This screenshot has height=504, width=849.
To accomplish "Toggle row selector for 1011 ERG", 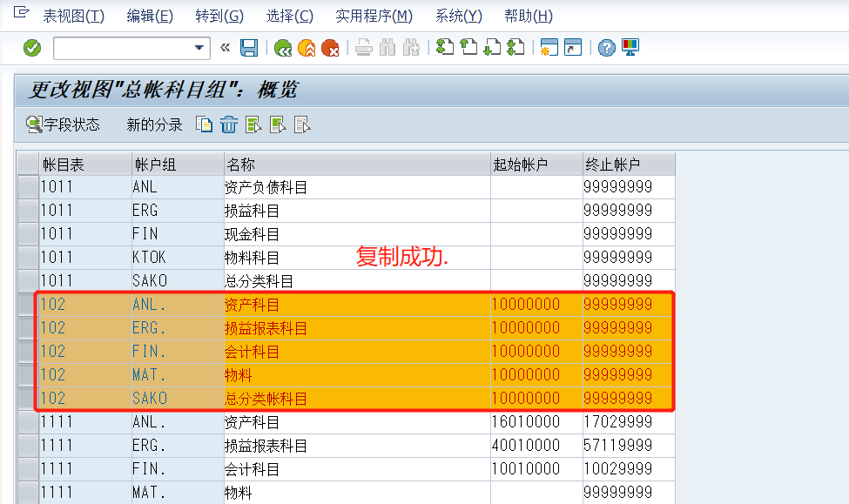I will pyautogui.click(x=28, y=211).
